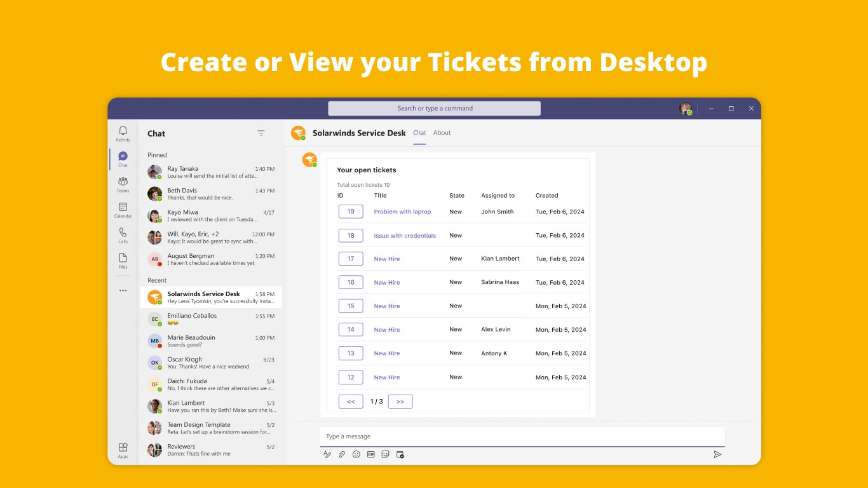
Task: Open Kayo Miwa pinned chat
Action: 211,215
